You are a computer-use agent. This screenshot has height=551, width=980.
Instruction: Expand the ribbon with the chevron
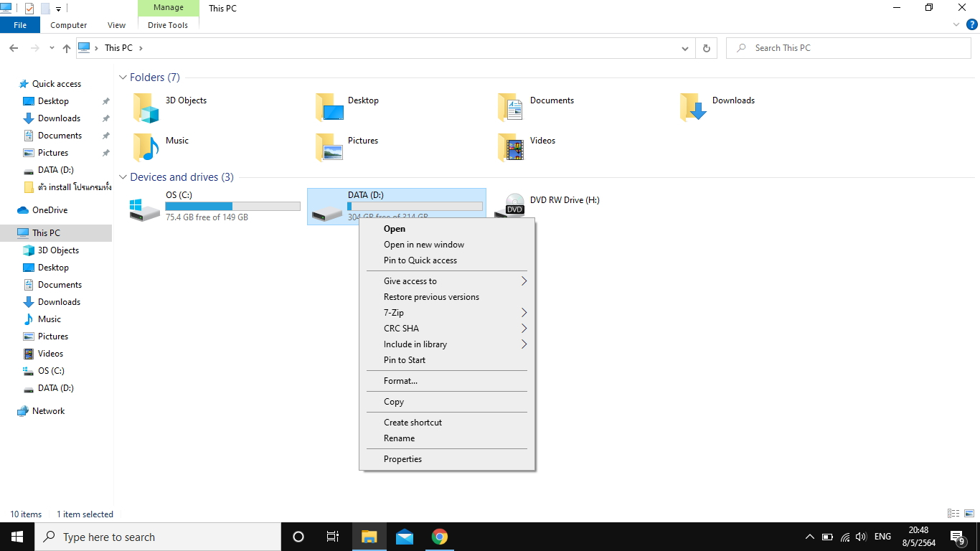(956, 24)
